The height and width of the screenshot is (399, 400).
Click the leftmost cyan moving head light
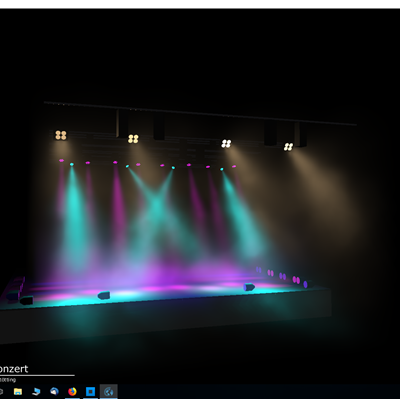pos(72,164)
